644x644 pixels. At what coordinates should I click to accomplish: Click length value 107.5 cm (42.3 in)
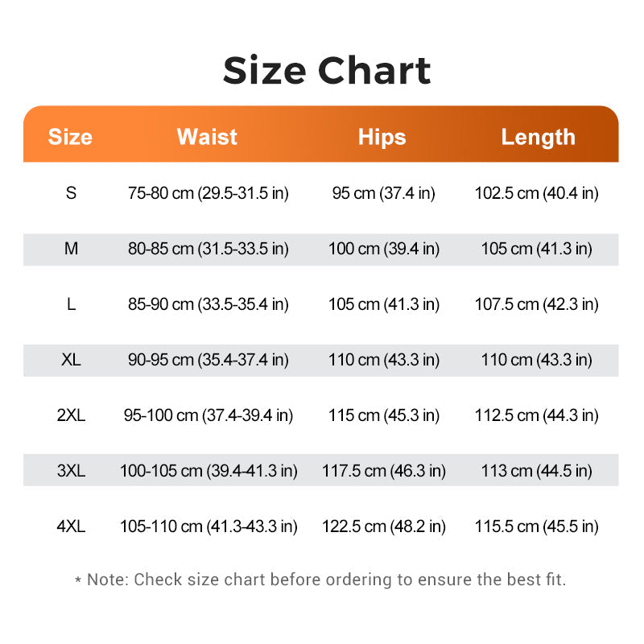click(x=536, y=305)
